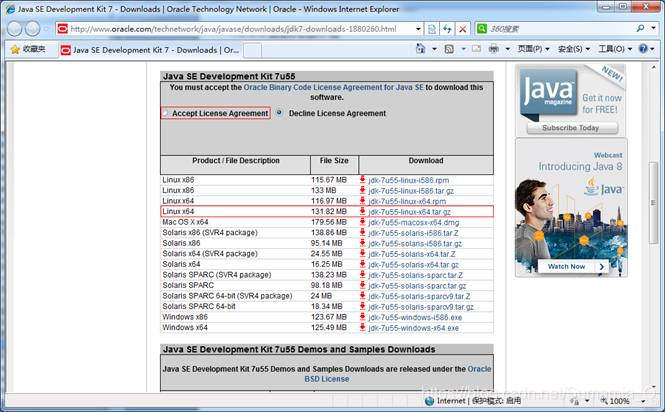Image resolution: width=665 pixels, height=412 pixels.
Task: Click download arrow icon for jdk-7u55-windows-i586.exe
Action: click(x=363, y=317)
